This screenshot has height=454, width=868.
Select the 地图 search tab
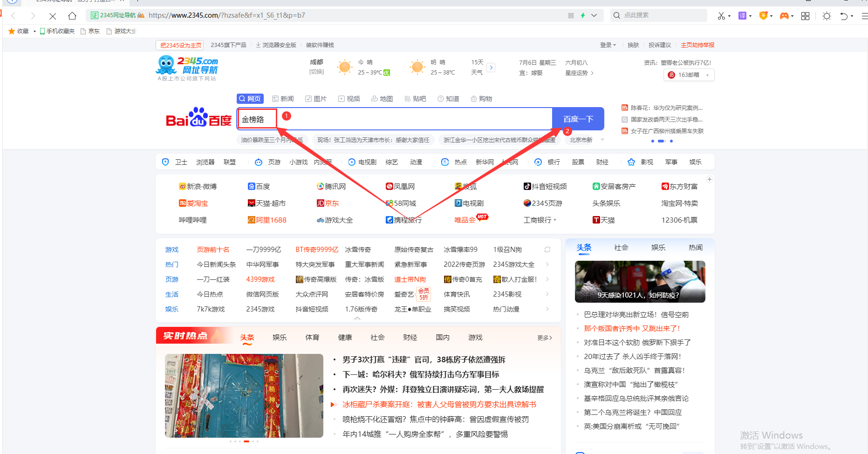tap(382, 99)
